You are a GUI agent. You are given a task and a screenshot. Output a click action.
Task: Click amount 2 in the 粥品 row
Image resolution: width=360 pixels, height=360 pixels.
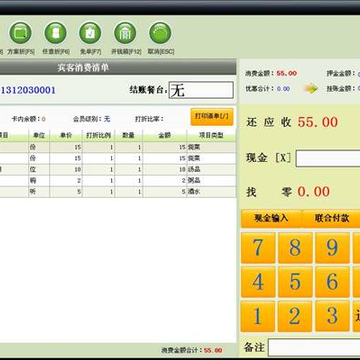(x=183, y=181)
